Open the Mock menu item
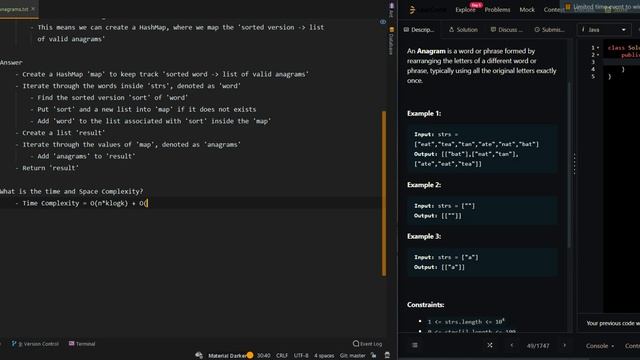640x360 pixels. (527, 9)
